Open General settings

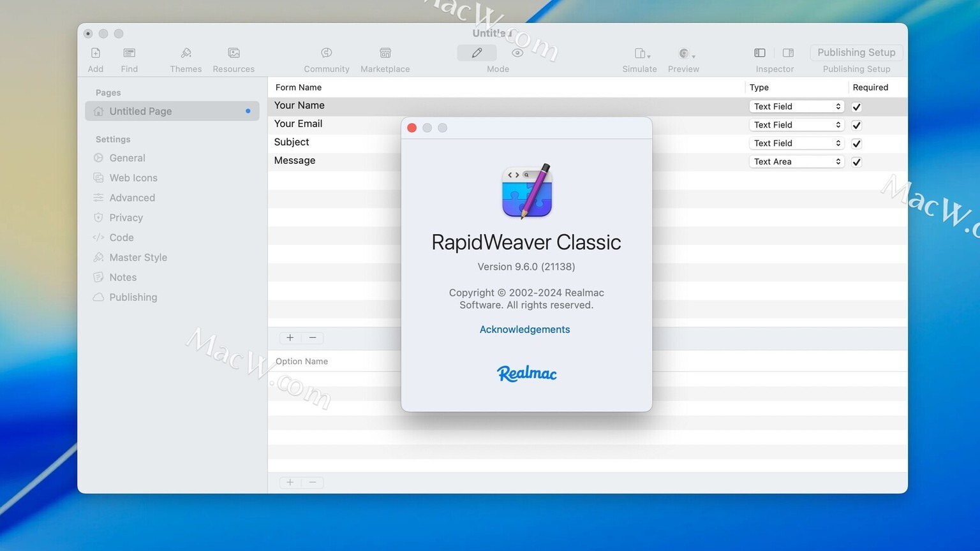[127, 158]
